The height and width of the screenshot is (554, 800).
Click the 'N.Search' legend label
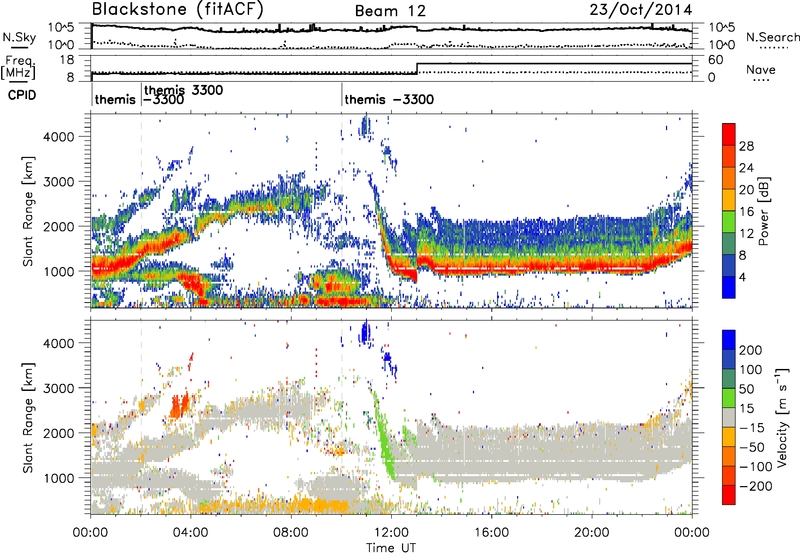pyautogui.click(x=773, y=37)
